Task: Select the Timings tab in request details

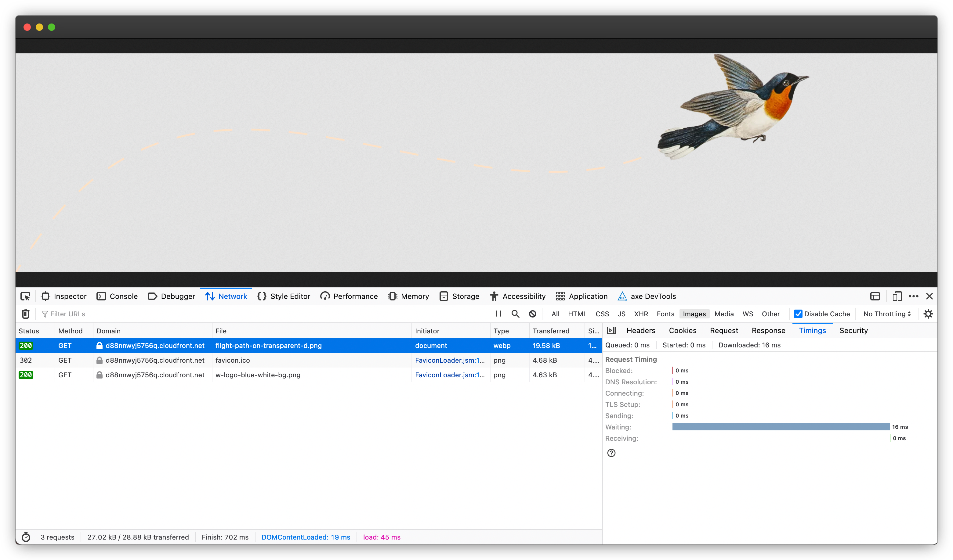Action: coord(812,330)
